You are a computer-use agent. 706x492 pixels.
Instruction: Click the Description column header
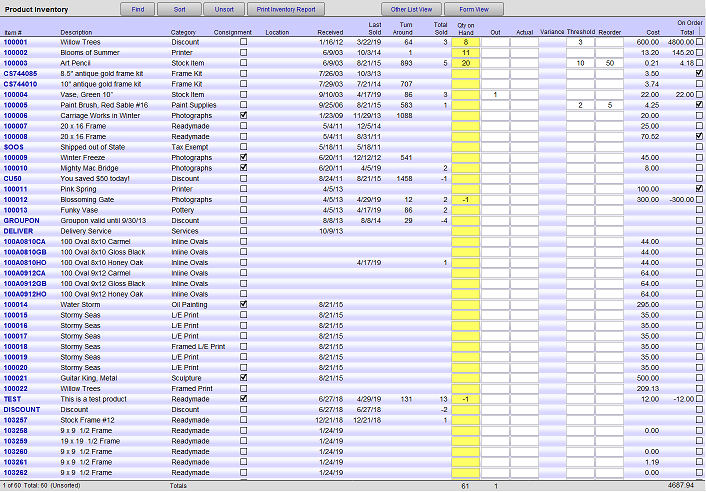pos(76,32)
